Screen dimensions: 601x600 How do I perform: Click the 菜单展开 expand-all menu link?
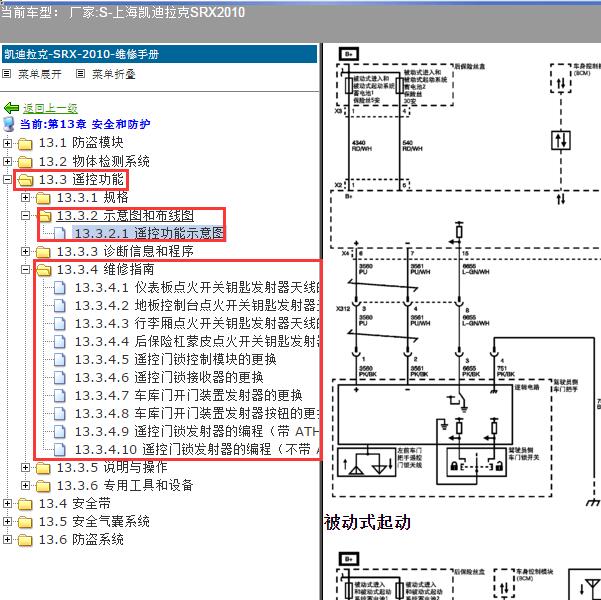[x=40, y=74]
